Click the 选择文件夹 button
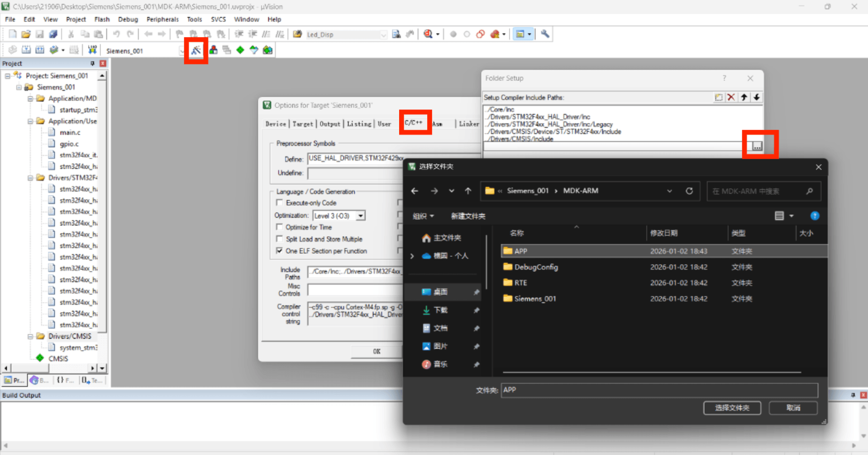 [732, 408]
